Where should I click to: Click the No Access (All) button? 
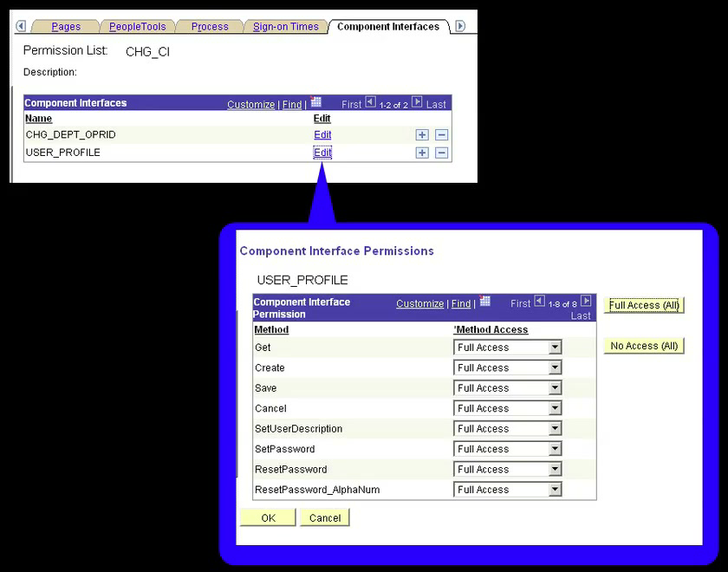point(644,346)
